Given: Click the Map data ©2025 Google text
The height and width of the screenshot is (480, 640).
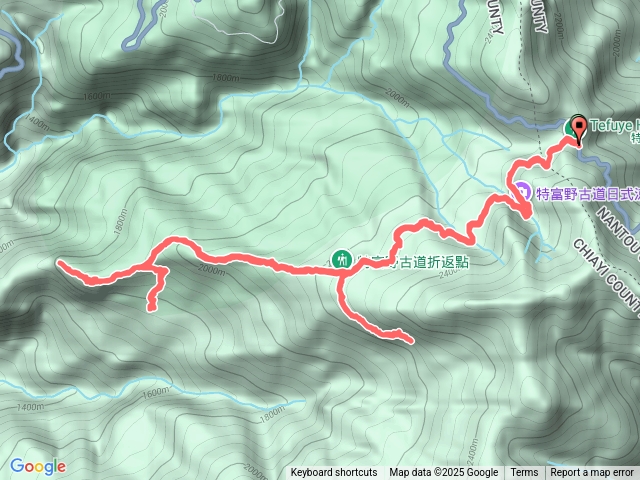Looking at the screenshot, I should click(x=444, y=473).
